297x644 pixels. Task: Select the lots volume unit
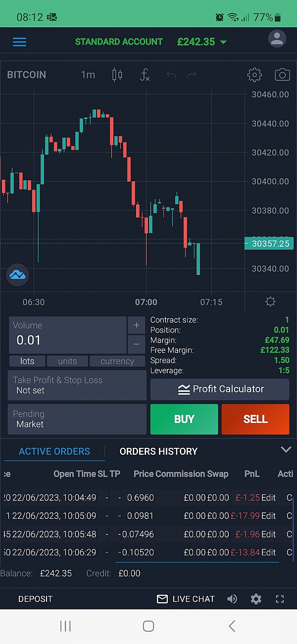pos(27,361)
